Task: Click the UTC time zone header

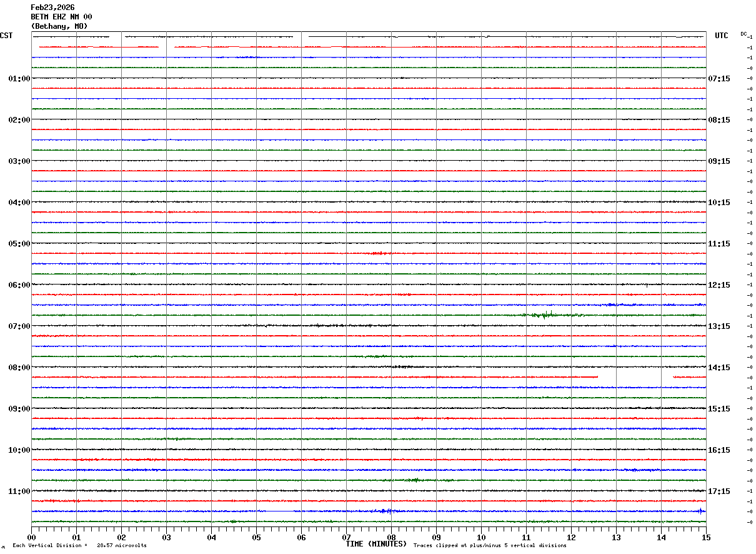Action: coord(722,36)
